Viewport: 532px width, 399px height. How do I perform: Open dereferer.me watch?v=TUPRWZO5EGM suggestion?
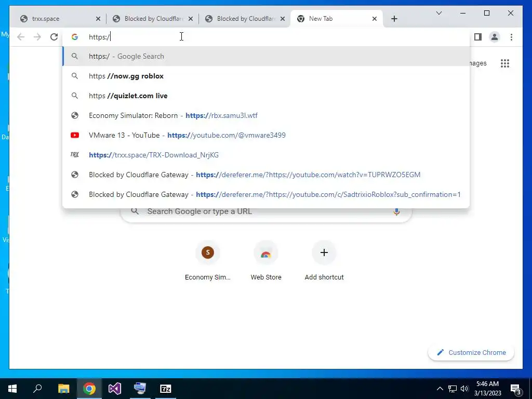266,175
